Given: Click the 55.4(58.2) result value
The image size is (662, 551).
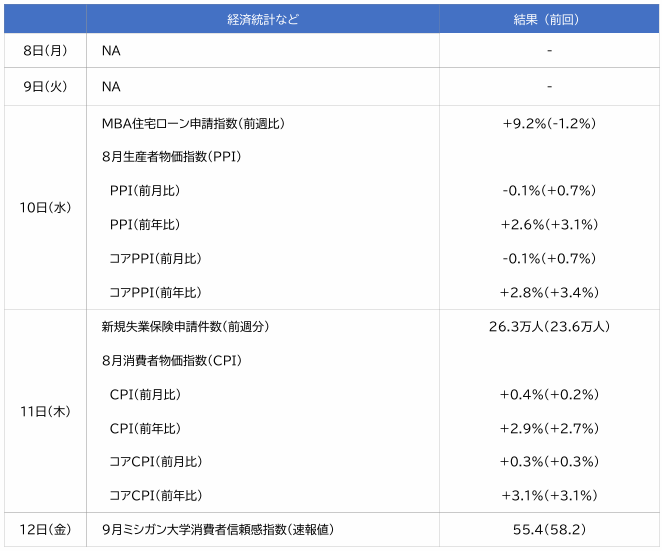Looking at the screenshot, I should [x=549, y=529].
